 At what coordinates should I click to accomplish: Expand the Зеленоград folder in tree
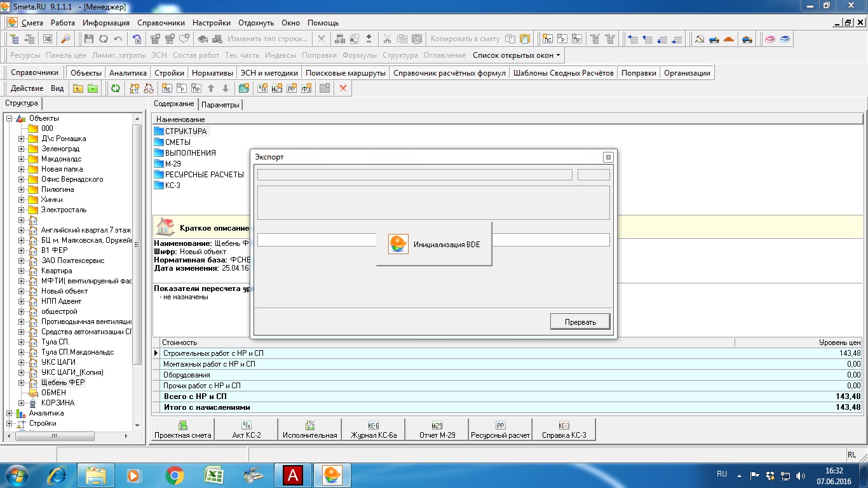click(22, 149)
